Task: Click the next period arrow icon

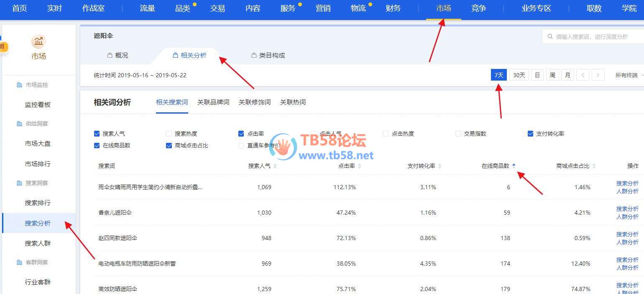Action: 598,75
